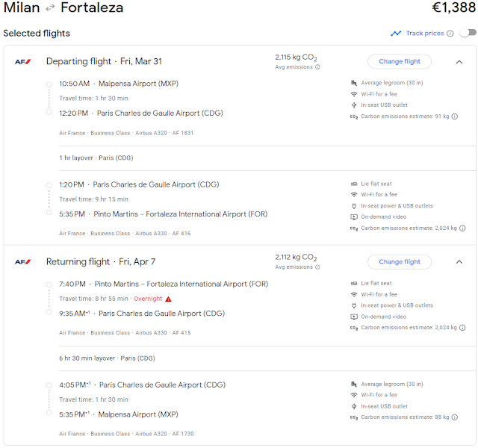Open Avg emissions info for 2,115 kg CO2
Viewport: 478px width, 448px height.
coord(317,67)
